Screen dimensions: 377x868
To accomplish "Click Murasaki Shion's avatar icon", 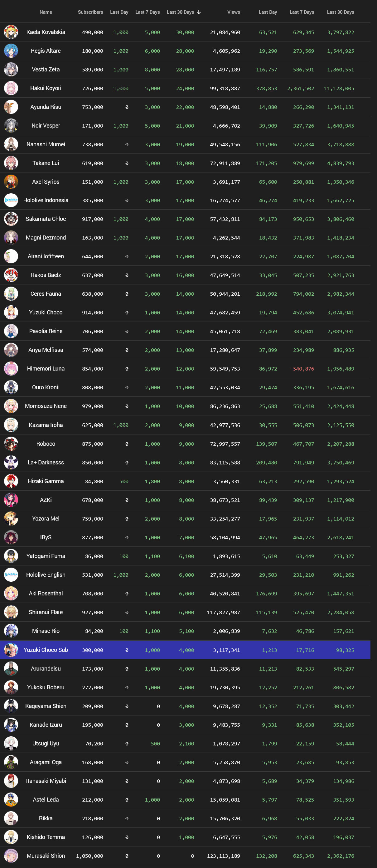I will point(11,856).
